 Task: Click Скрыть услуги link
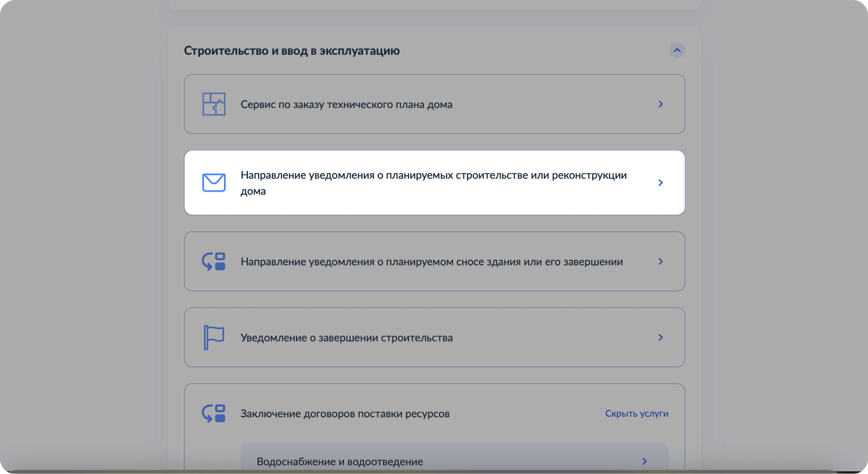636,413
